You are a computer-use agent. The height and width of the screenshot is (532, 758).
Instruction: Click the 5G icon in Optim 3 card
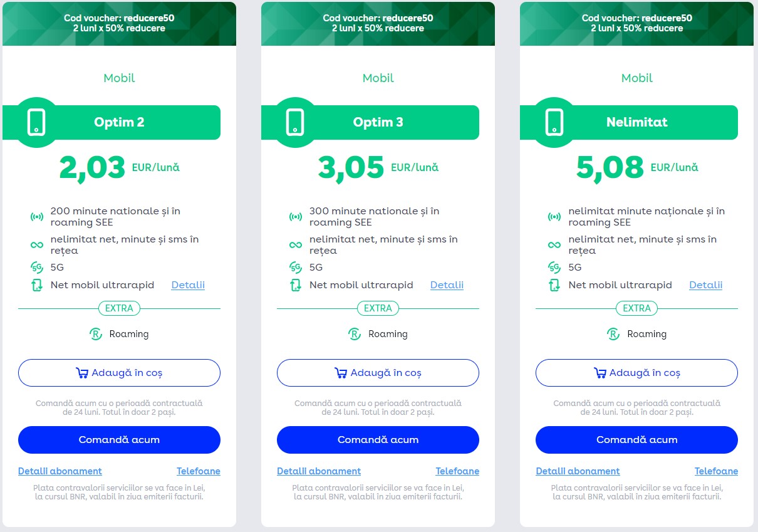[296, 268]
